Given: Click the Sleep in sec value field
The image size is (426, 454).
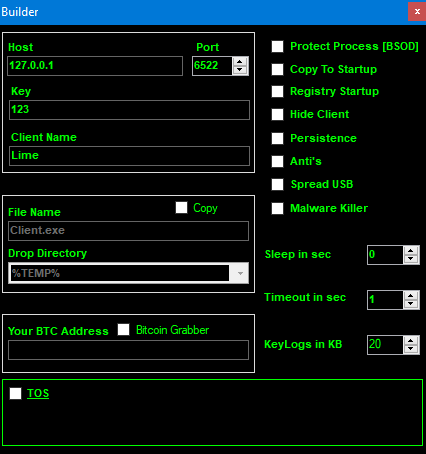Looking at the screenshot, I should click(x=385, y=255).
